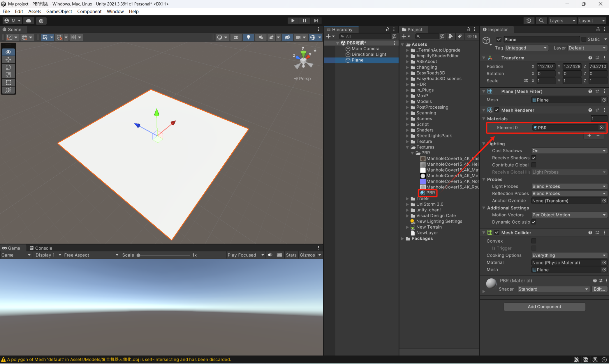The image size is (609, 364).
Task: Click the Add Component button
Action: tap(544, 307)
